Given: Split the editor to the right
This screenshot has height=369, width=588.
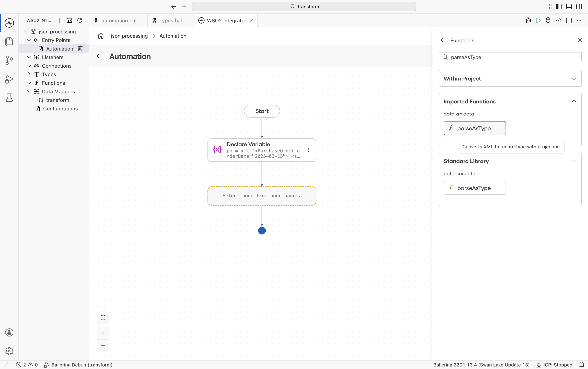Looking at the screenshot, I should pyautogui.click(x=569, y=20).
